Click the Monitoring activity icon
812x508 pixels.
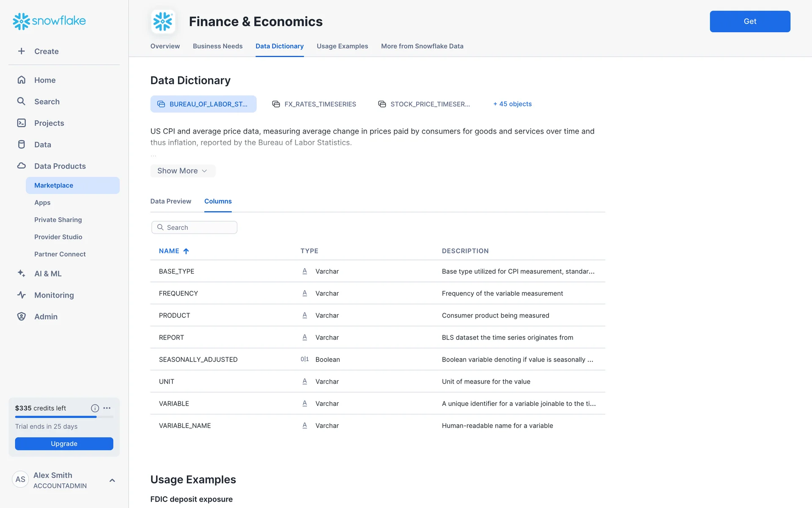[x=21, y=295]
